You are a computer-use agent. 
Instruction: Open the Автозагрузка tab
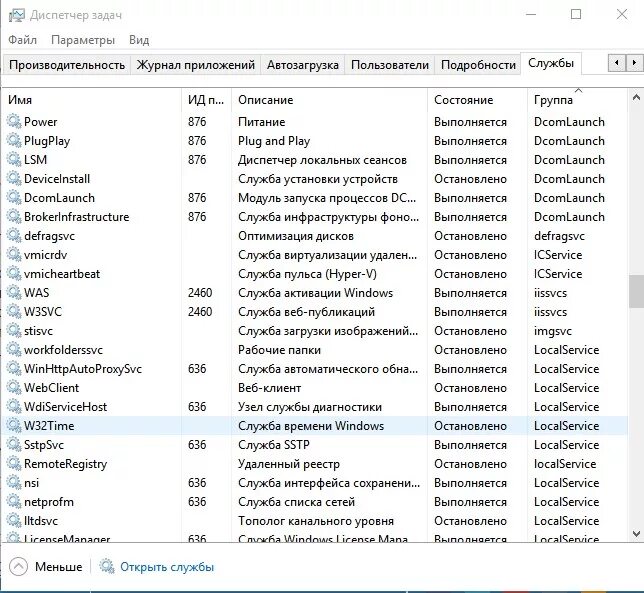(x=303, y=65)
